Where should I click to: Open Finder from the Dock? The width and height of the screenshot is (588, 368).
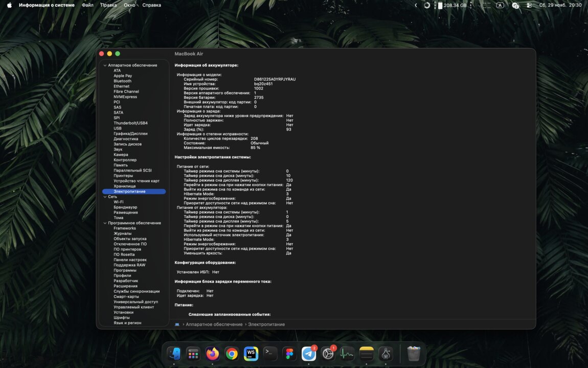pyautogui.click(x=174, y=354)
